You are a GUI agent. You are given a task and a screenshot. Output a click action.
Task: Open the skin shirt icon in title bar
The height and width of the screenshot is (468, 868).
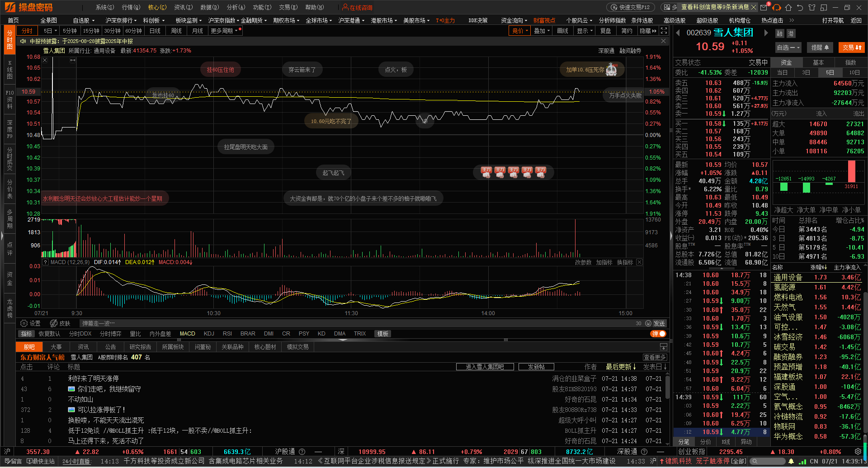812,7
